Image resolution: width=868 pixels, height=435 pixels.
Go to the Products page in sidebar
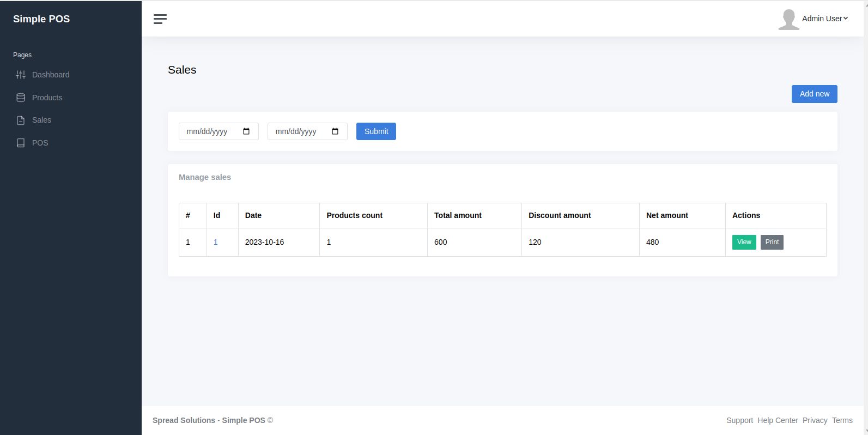click(x=47, y=98)
